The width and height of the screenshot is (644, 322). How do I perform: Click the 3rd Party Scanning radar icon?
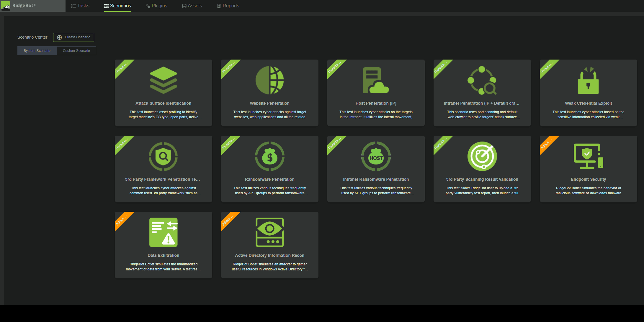pyautogui.click(x=482, y=156)
